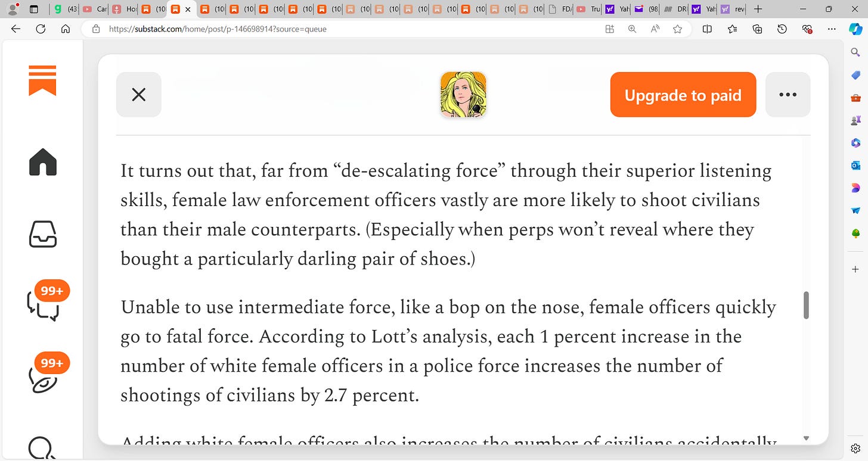Switch to the "rev" Yahoo tab

(732, 9)
